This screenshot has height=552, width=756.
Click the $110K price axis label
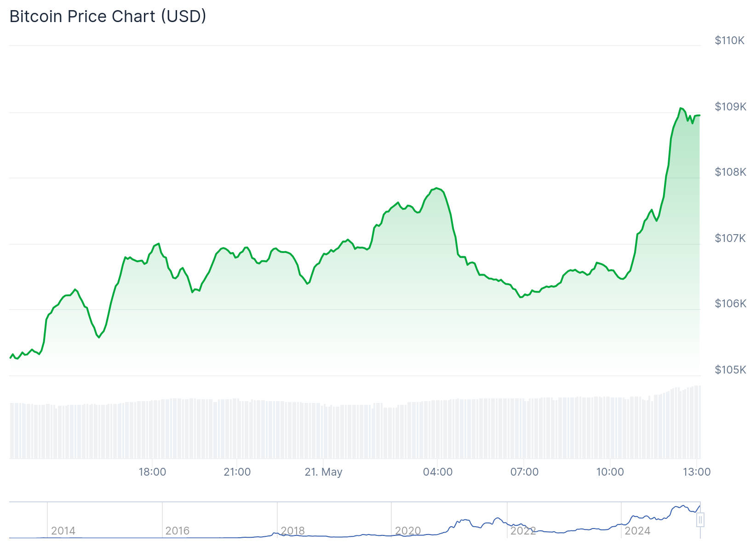click(x=729, y=40)
